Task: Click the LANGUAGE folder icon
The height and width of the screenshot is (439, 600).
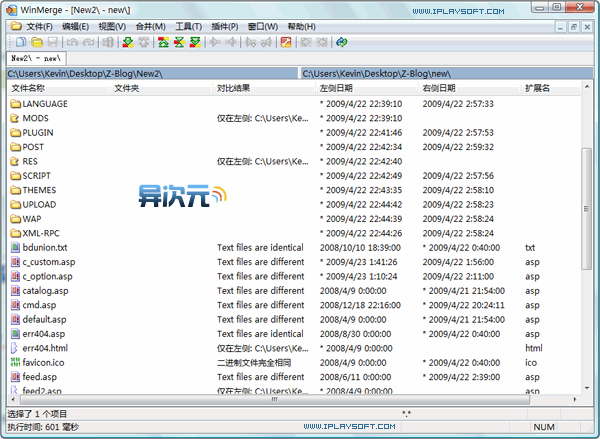Action: (x=15, y=104)
